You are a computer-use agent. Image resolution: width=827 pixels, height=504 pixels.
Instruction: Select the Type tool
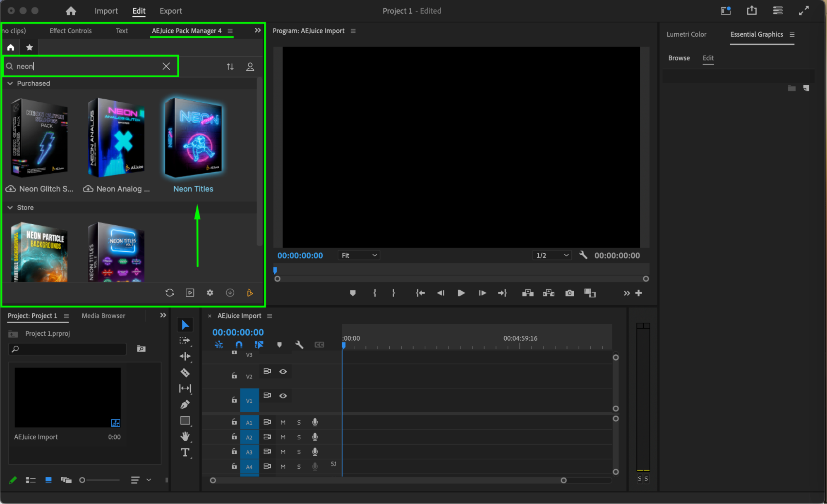point(185,452)
